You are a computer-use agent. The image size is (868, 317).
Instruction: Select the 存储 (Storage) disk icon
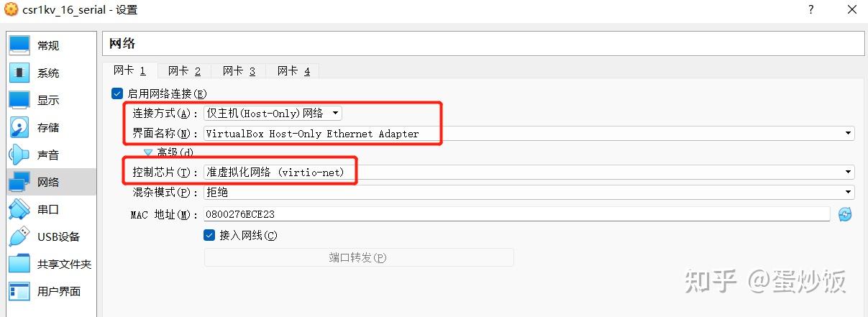pos(19,127)
